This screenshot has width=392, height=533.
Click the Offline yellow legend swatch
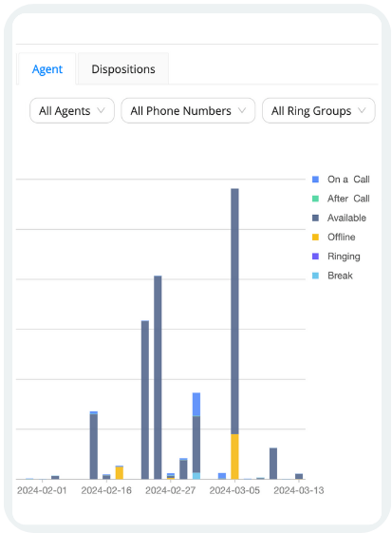[x=315, y=237]
